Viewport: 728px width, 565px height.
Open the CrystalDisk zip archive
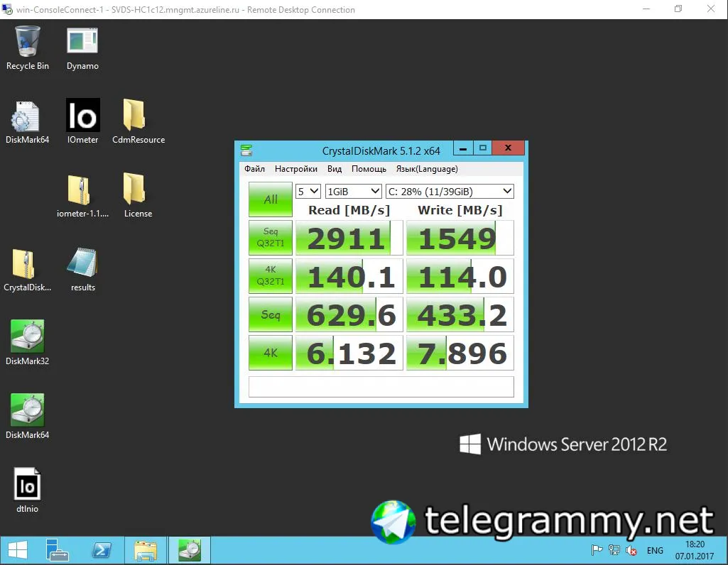click(27, 270)
